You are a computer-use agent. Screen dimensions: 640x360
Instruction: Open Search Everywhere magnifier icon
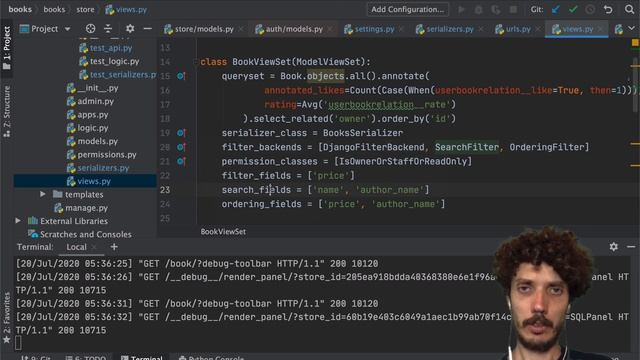tap(629, 9)
